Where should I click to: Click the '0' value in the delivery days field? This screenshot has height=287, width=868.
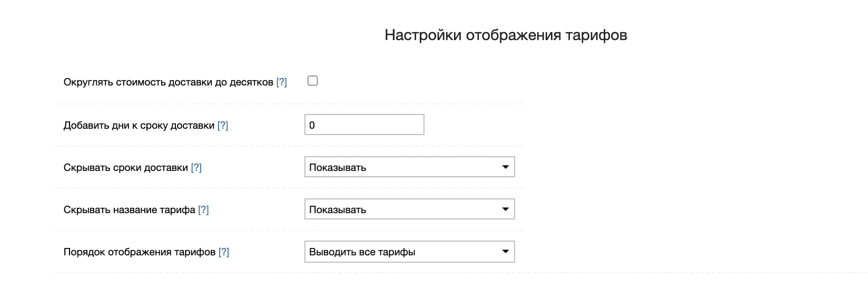(x=312, y=126)
